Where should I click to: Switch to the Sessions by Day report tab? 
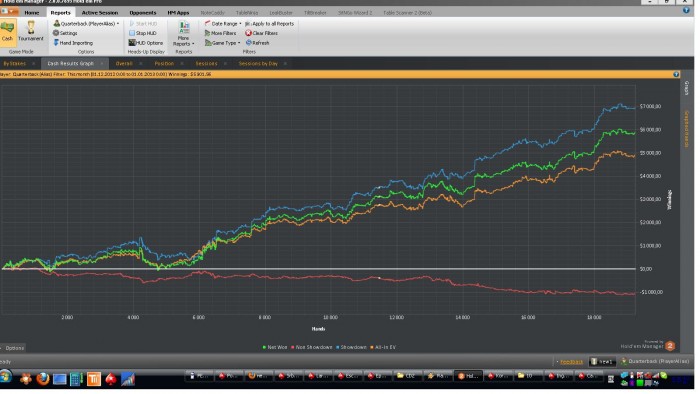click(x=258, y=63)
